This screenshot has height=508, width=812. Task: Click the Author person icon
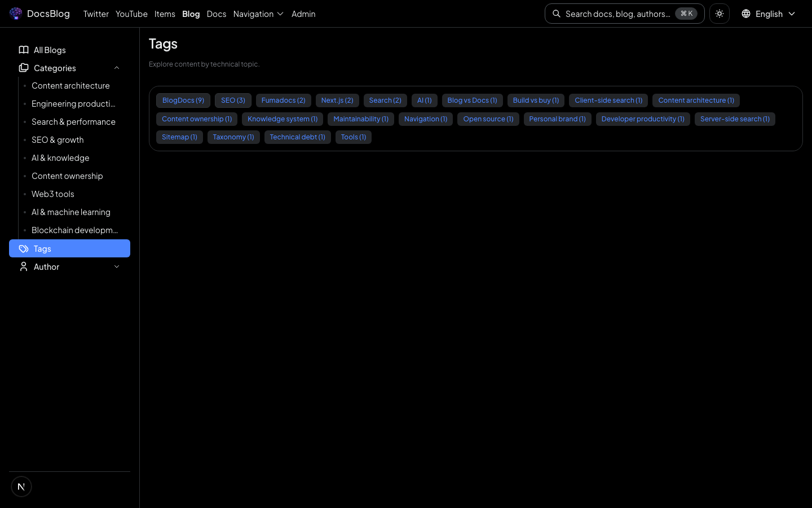[x=24, y=266]
